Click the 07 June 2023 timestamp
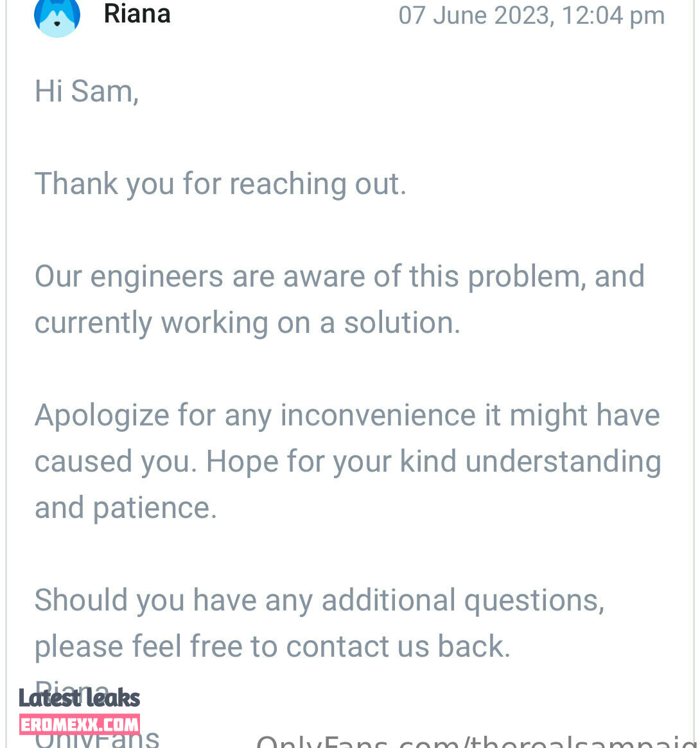This screenshot has height=748, width=700. (x=531, y=15)
